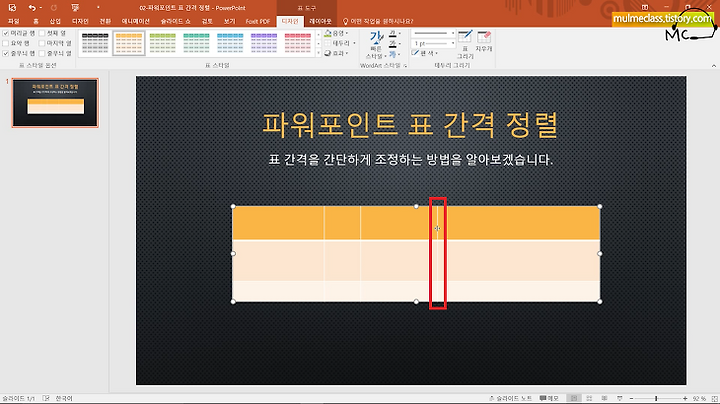Toggle 슬라이드 노트 (Notes) in status bar
Image resolution: width=720 pixels, height=404 pixels.
[510, 398]
